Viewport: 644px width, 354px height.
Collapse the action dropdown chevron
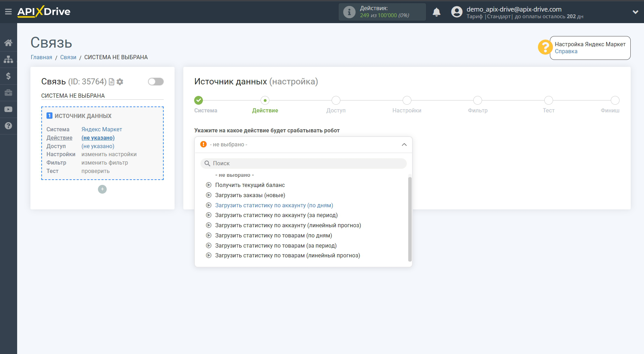tap(404, 145)
